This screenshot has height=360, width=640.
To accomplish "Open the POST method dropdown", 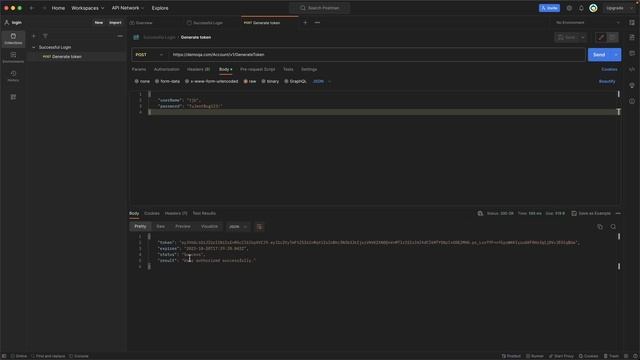I will click(x=149, y=54).
